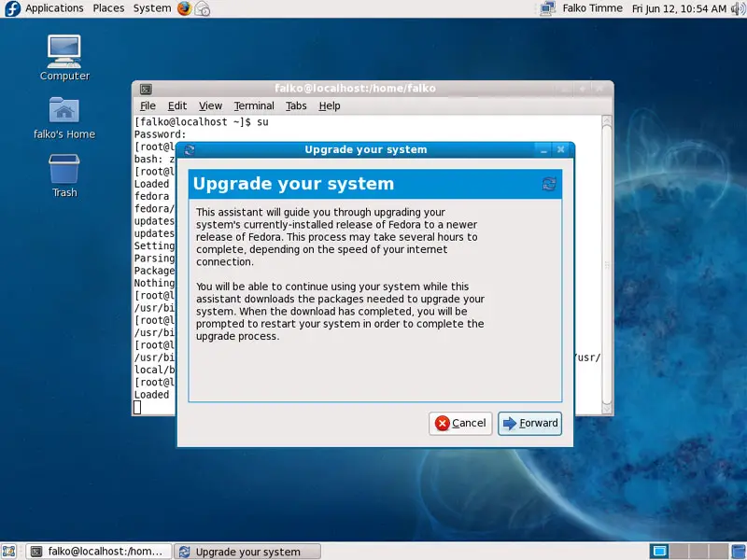Open the terminal Tabs menu

296,105
